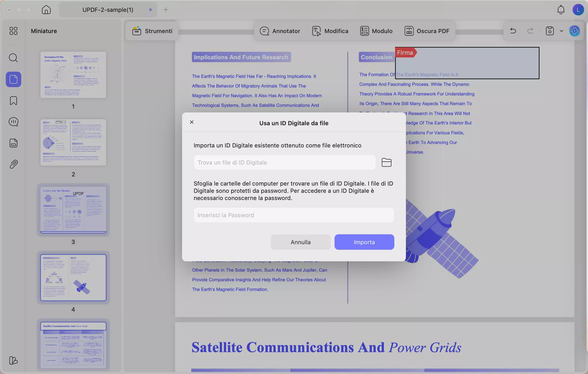Click the undo arrow icon

coord(513,31)
